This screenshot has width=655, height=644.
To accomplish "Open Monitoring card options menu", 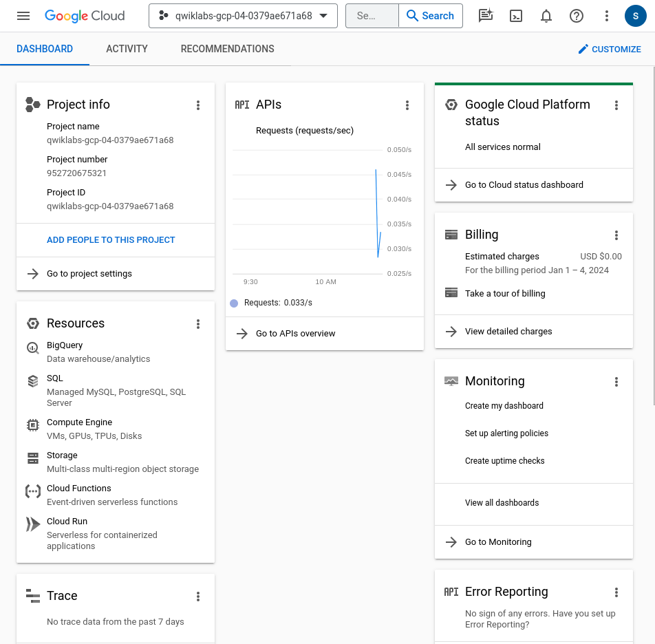I will [616, 382].
